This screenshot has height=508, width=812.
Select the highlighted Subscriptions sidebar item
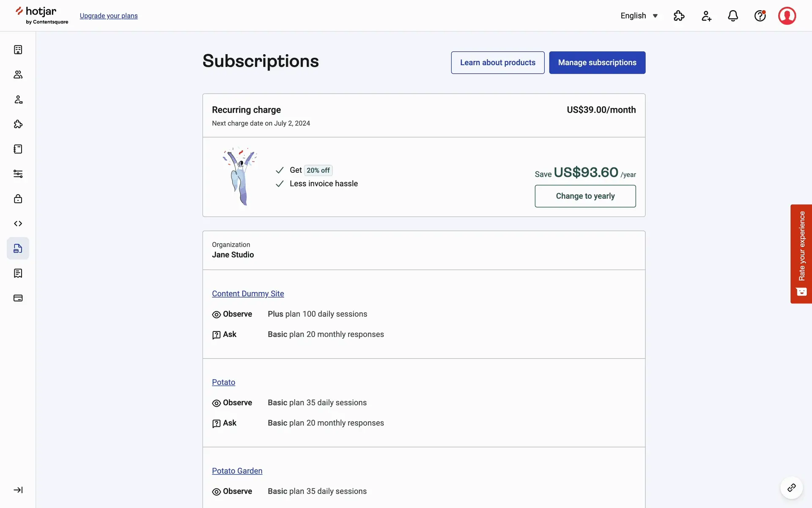click(x=18, y=248)
